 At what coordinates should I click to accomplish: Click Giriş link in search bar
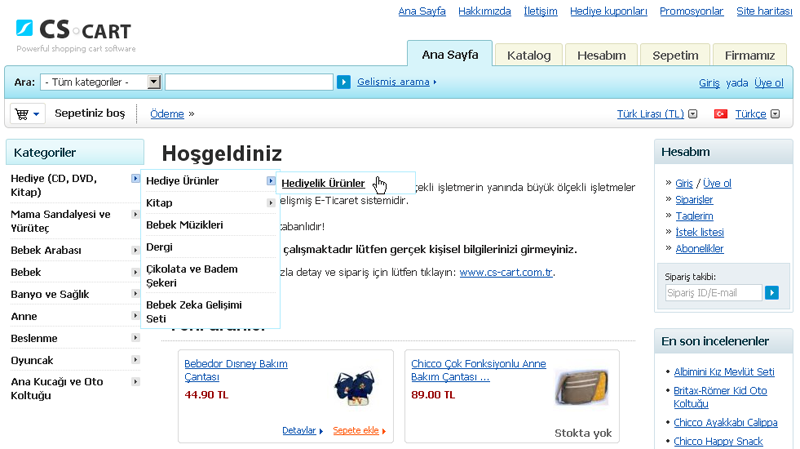pyautogui.click(x=709, y=83)
